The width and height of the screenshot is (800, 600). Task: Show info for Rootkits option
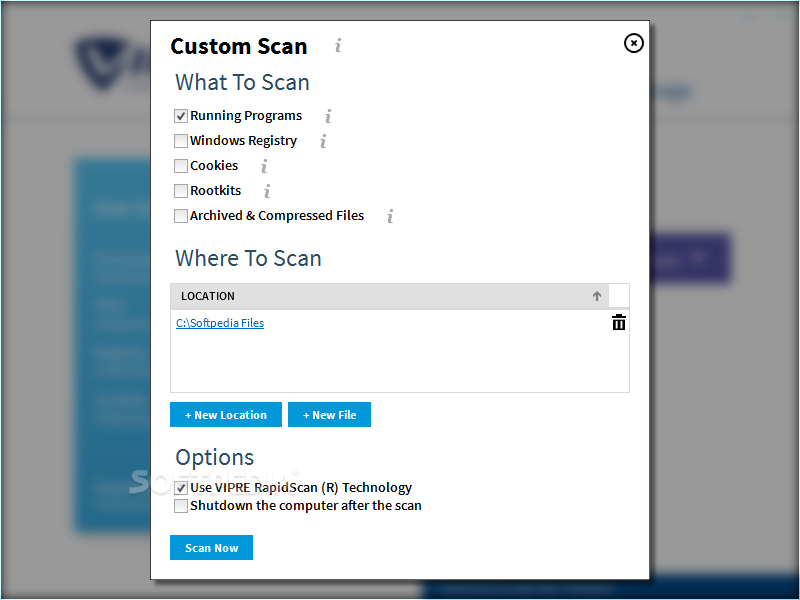click(267, 191)
